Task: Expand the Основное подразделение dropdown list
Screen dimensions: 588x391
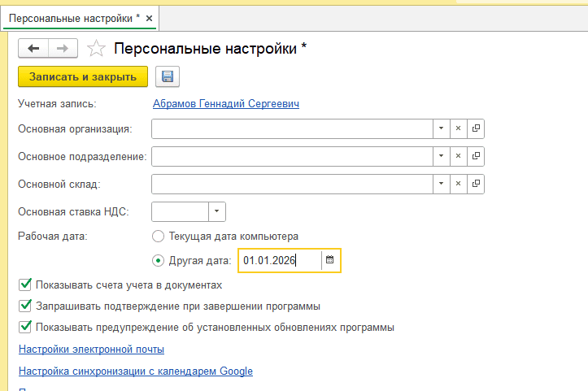Action: (x=440, y=156)
